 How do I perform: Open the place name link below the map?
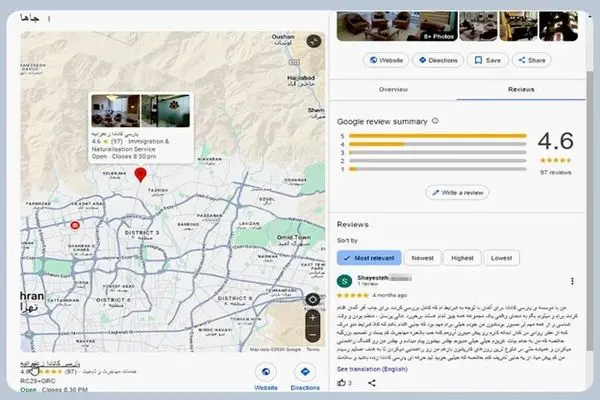pos(50,363)
